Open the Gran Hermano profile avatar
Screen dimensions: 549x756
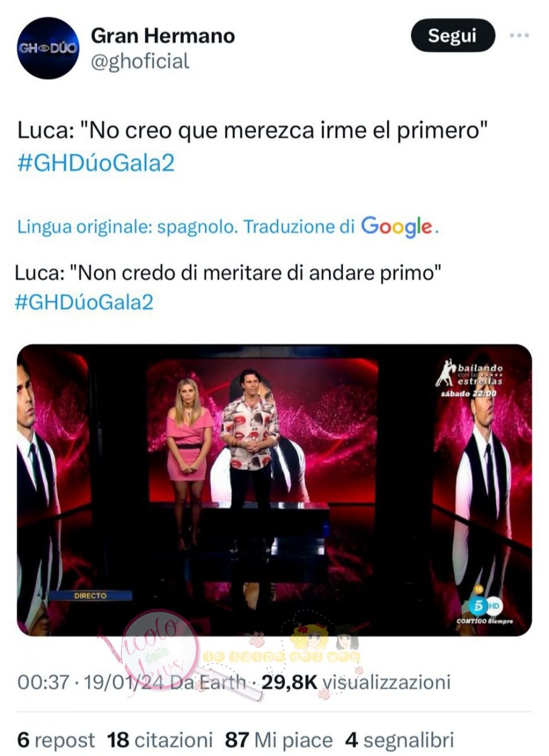48,48
